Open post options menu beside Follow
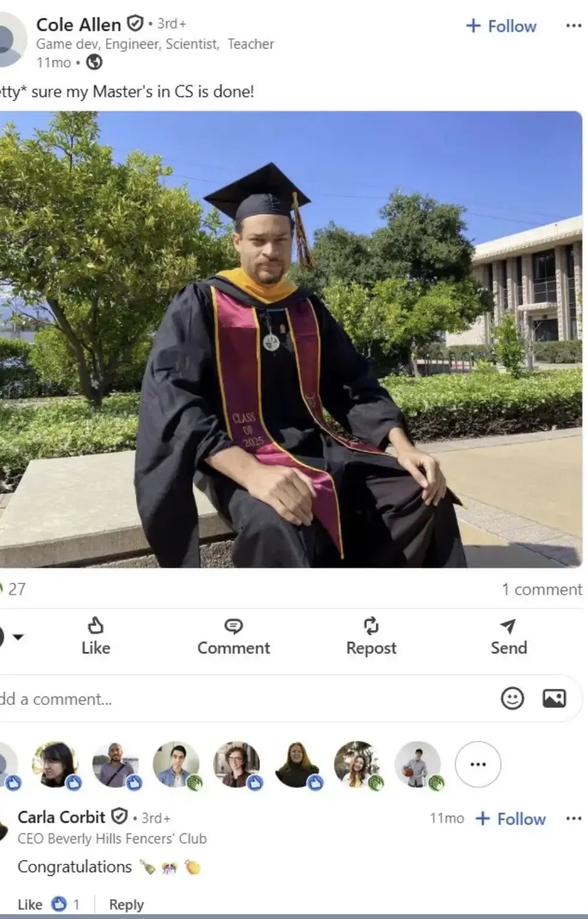Image resolution: width=588 pixels, height=919 pixels. 574,26
